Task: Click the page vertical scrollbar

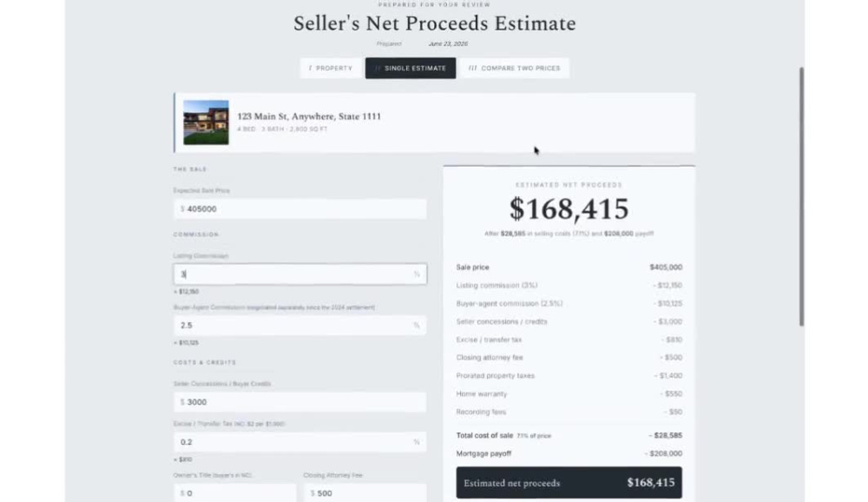Action: 801,196
